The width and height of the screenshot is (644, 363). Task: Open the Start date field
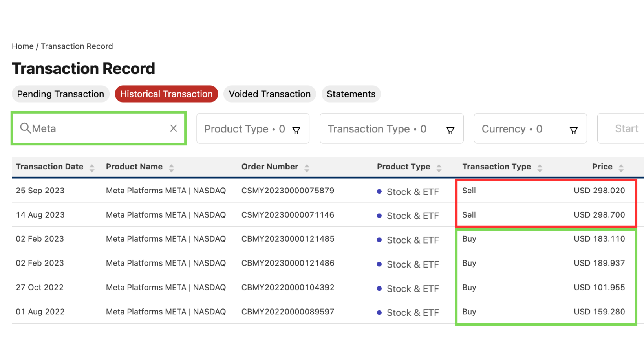[621, 128]
